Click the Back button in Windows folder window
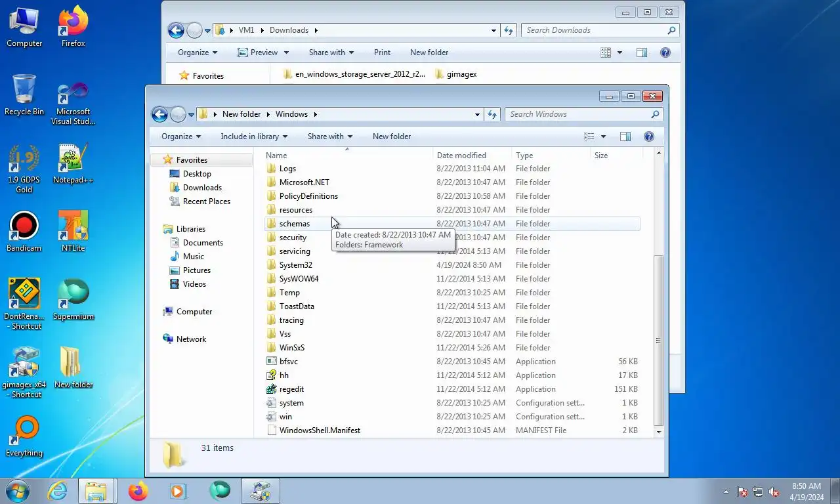Image resolution: width=840 pixels, height=504 pixels. point(159,114)
